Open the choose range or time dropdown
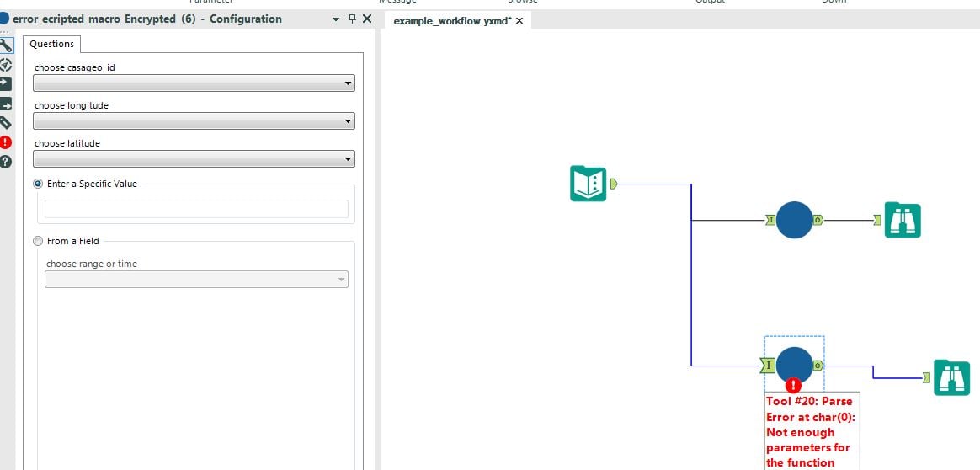Viewport: 980px width, 470px height. tap(196, 280)
